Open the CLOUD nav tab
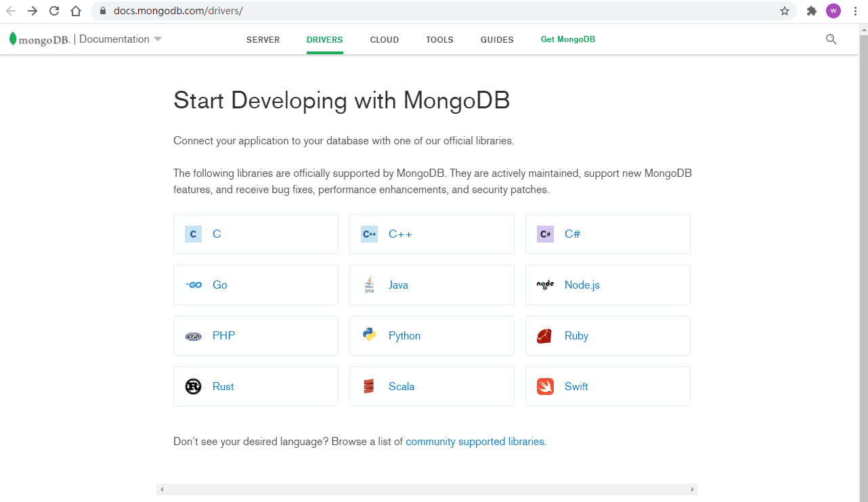Image resolution: width=868 pixels, height=502 pixels. [x=385, y=40]
